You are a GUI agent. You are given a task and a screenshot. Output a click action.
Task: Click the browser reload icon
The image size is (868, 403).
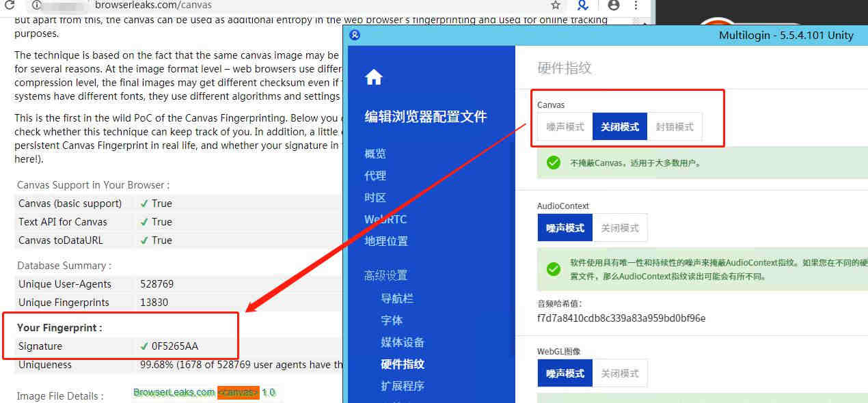8,5
